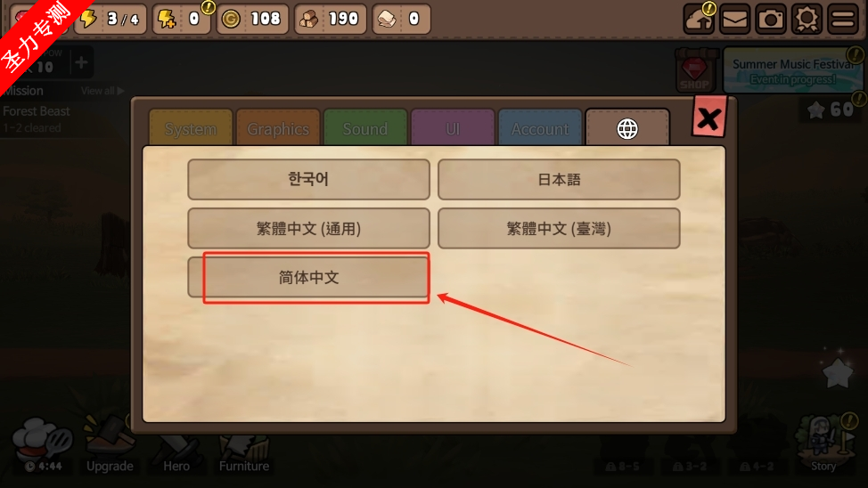Open the Summer Music Festival banner

point(793,71)
